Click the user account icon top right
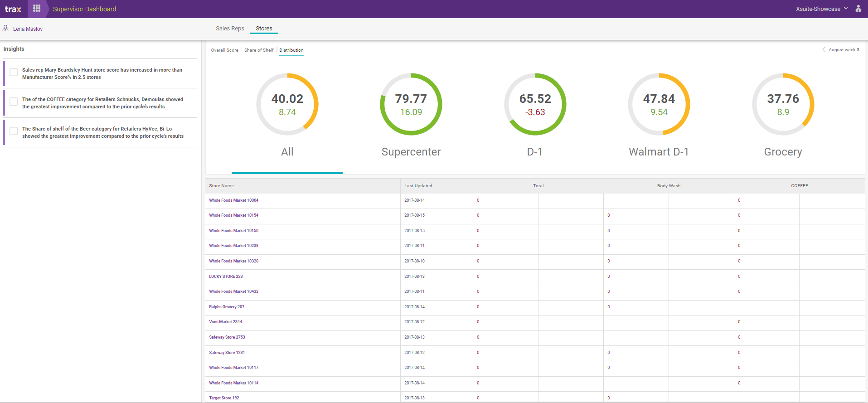 click(858, 9)
